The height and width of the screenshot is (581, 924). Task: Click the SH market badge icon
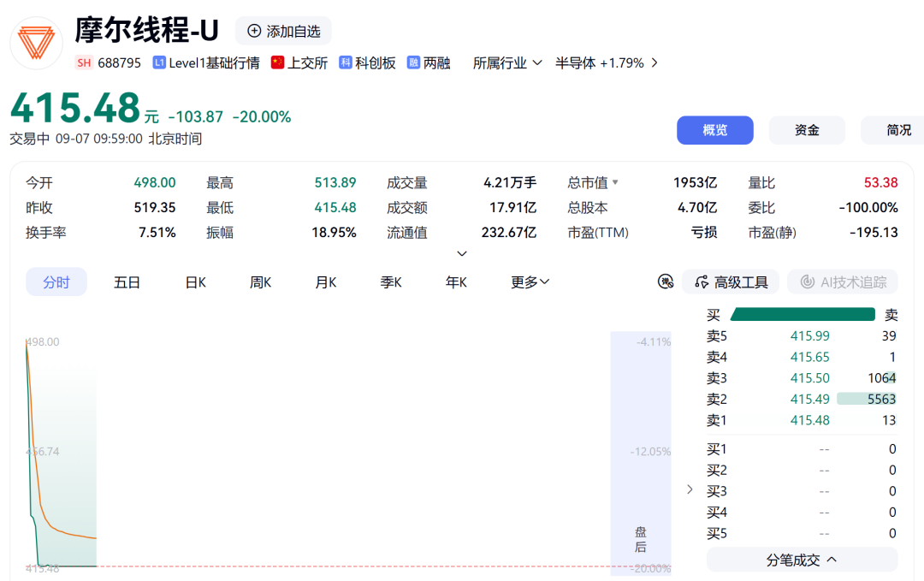84,63
